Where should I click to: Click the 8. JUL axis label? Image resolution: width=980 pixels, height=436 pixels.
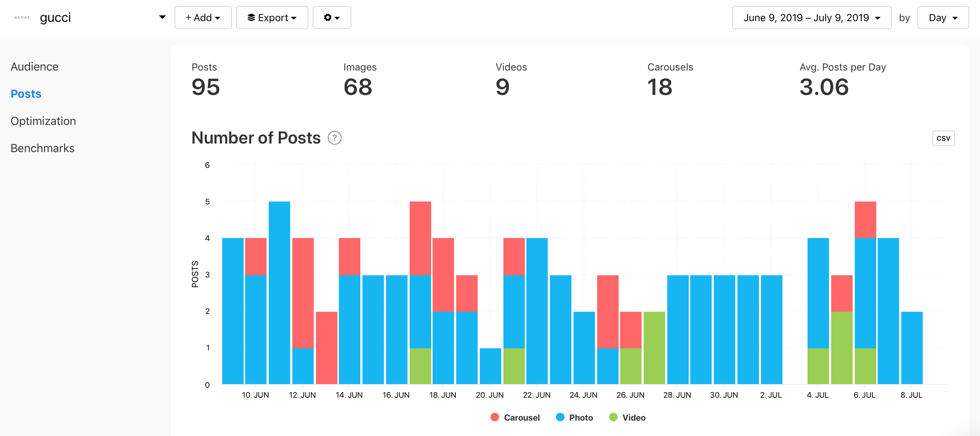pos(911,395)
